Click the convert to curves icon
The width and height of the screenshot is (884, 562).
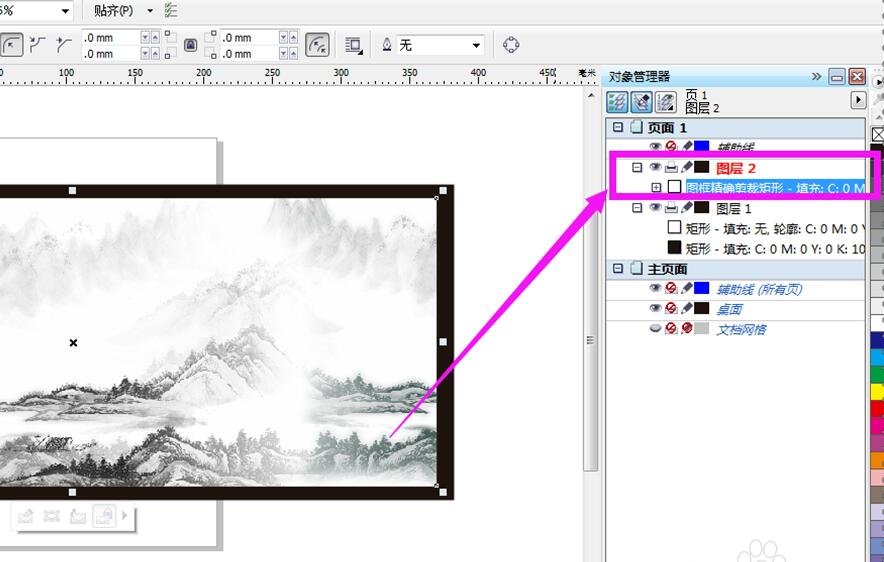click(511, 45)
